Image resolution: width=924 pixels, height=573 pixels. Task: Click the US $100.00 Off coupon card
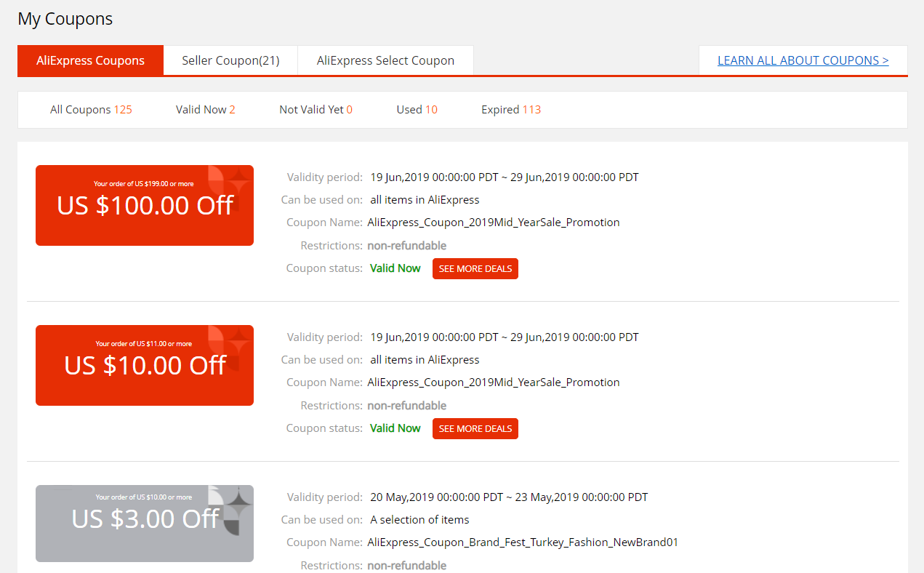click(145, 205)
